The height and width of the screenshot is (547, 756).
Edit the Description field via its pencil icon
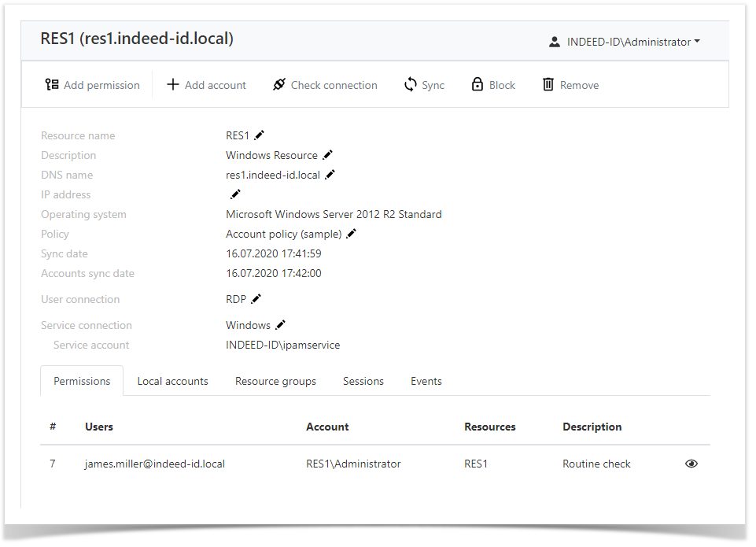click(x=327, y=155)
